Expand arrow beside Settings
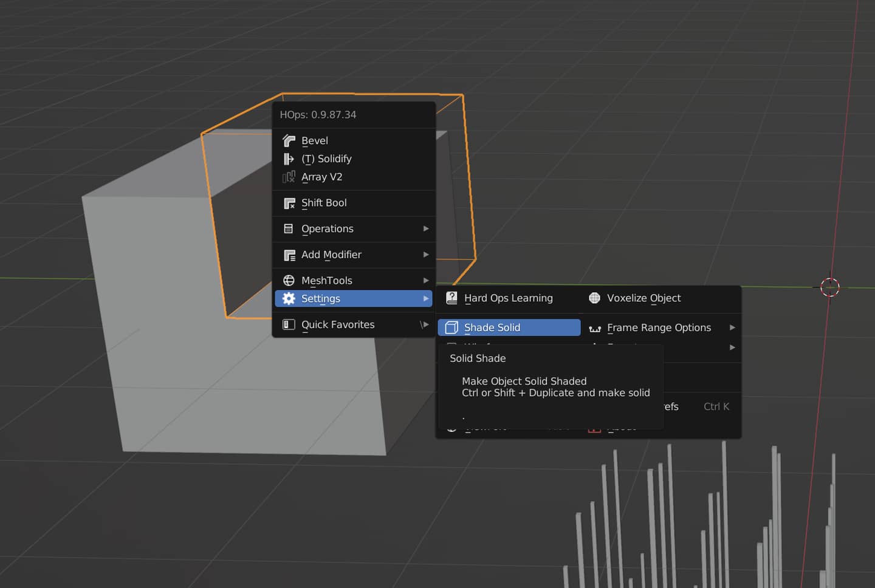This screenshot has height=588, width=875. [426, 299]
